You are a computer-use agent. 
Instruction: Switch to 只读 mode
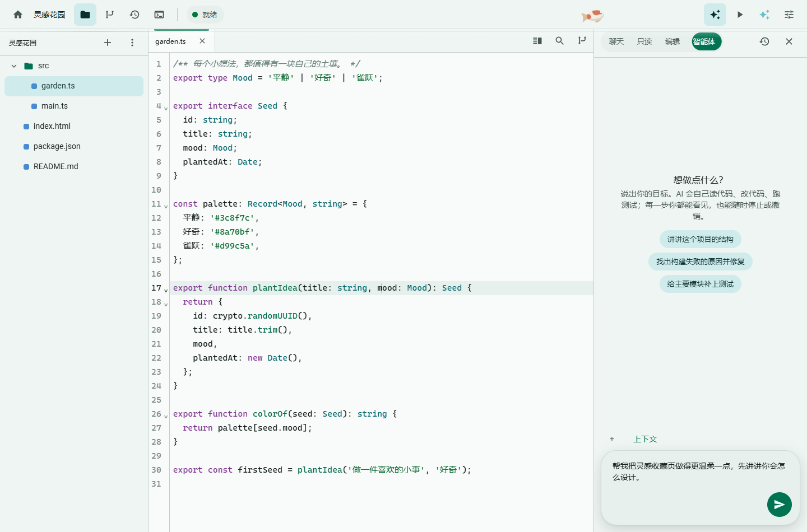pyautogui.click(x=644, y=41)
